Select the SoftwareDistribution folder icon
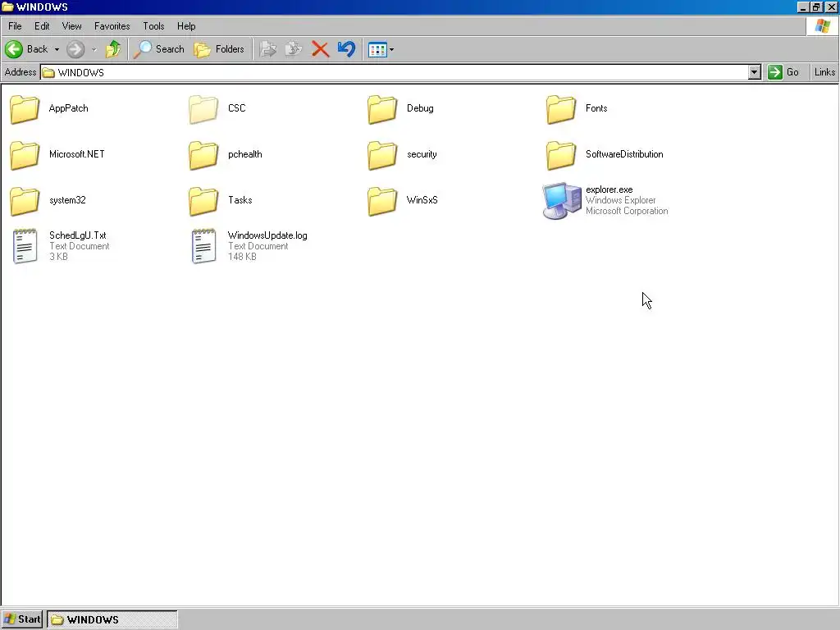840x630 pixels. coord(561,155)
